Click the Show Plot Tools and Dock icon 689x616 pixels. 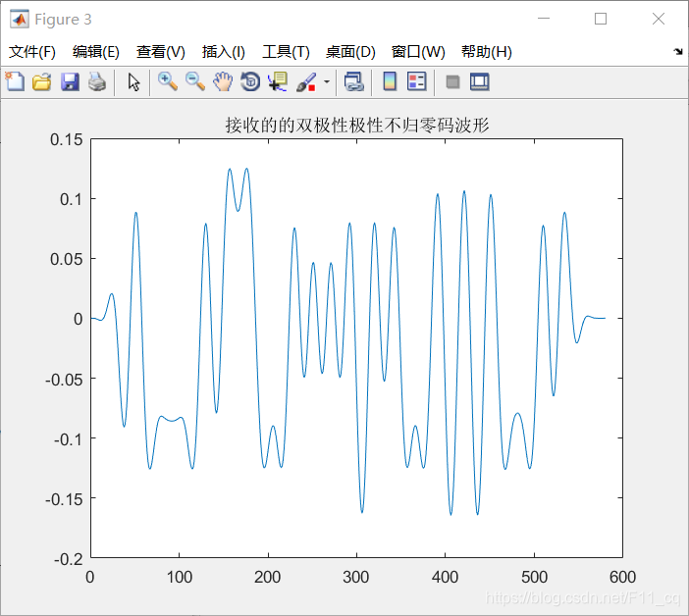[479, 81]
